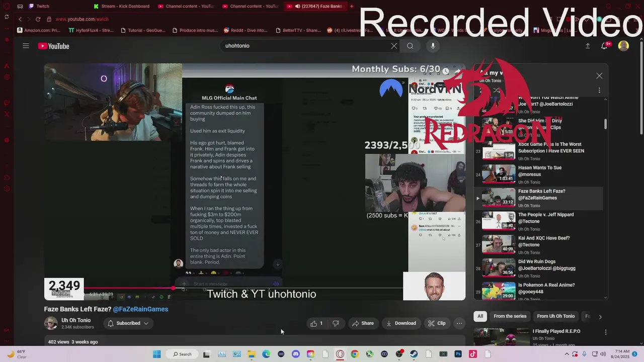Mute the Faze Banks tab audio icon
Image resolution: width=644 pixels, height=362 pixels.
point(297,6)
